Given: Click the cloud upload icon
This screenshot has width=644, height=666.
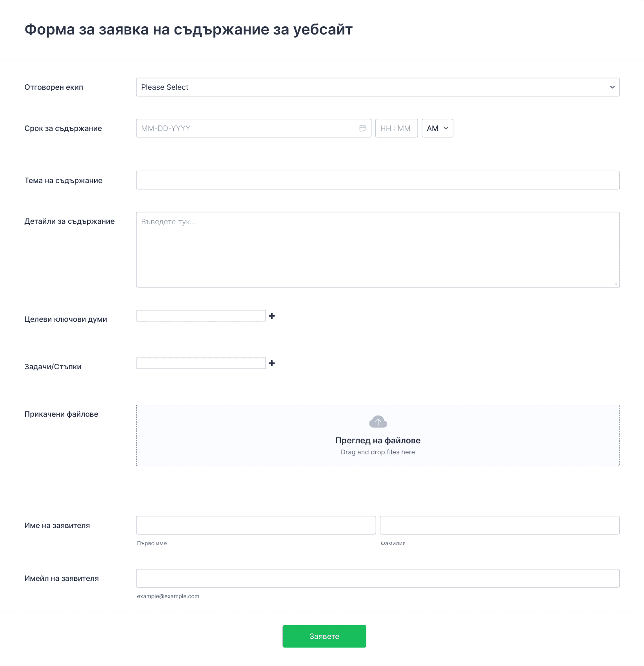Looking at the screenshot, I should (378, 422).
